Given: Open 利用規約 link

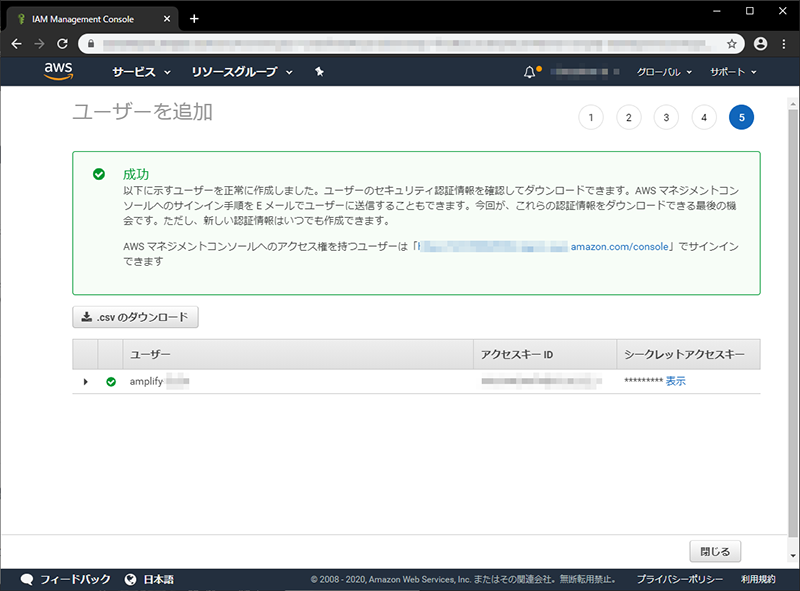Looking at the screenshot, I should (758, 579).
